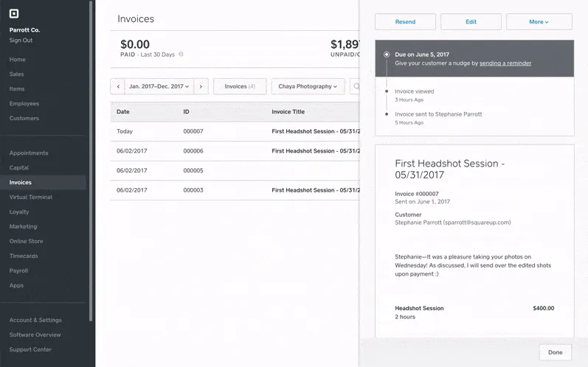Click the sidebar vertical scrollbar

click(90, 161)
